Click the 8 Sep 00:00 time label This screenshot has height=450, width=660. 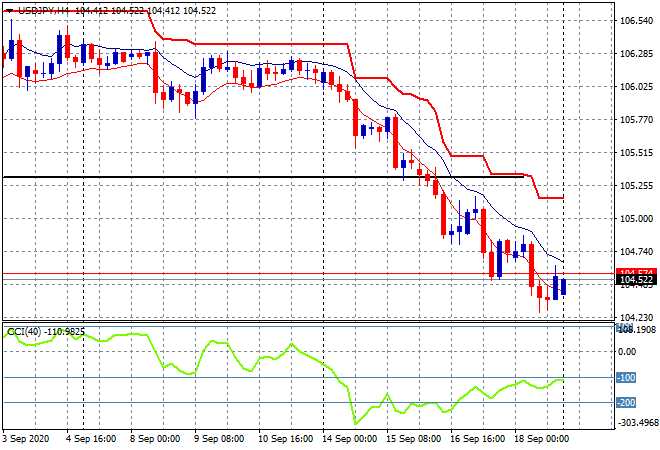[155, 439]
